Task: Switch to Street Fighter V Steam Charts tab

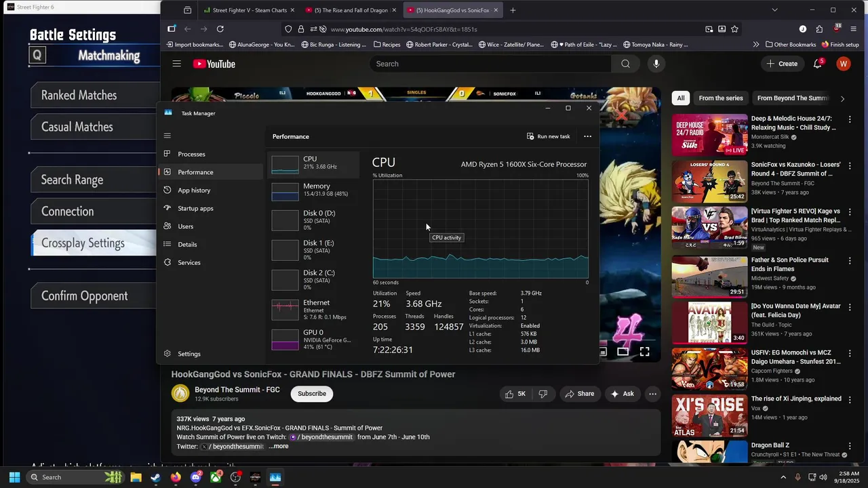Action: tap(248, 10)
